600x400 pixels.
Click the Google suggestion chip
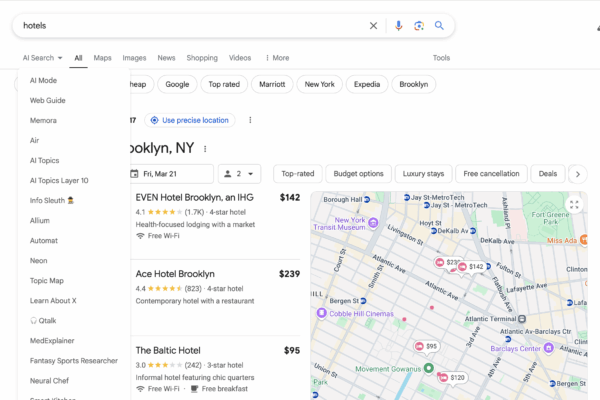[177, 84]
